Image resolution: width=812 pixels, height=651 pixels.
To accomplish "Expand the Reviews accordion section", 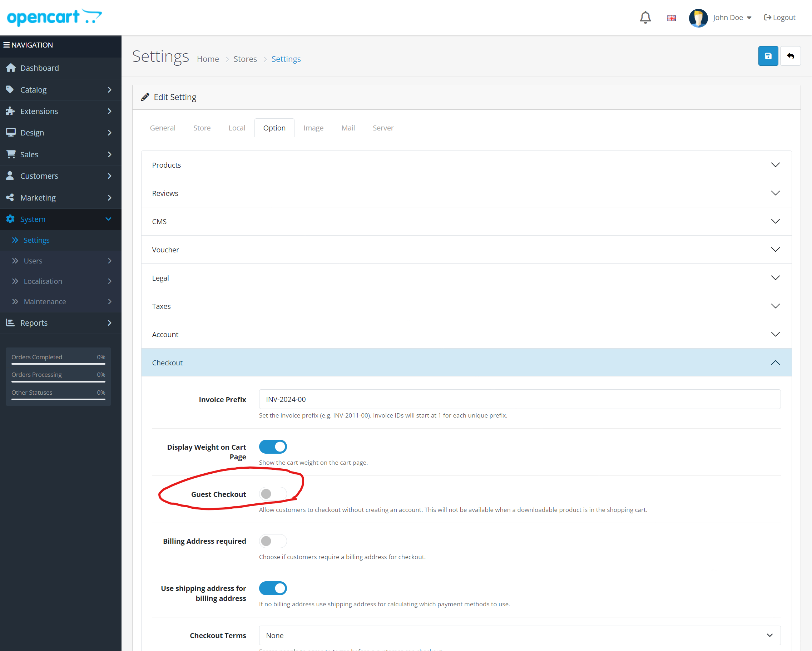I will [466, 193].
